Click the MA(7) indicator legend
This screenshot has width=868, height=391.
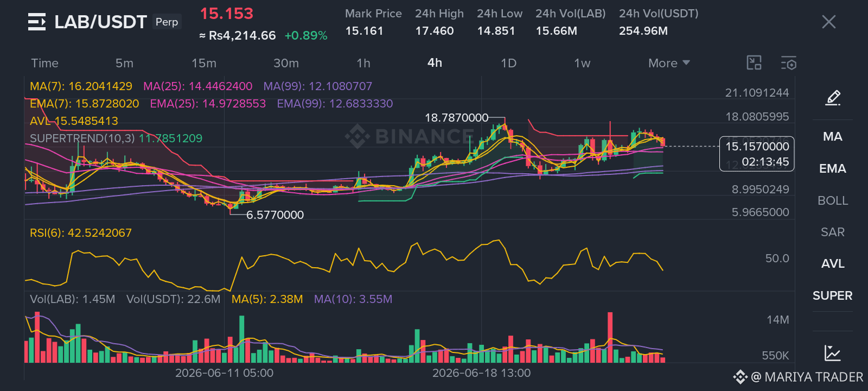(81, 86)
